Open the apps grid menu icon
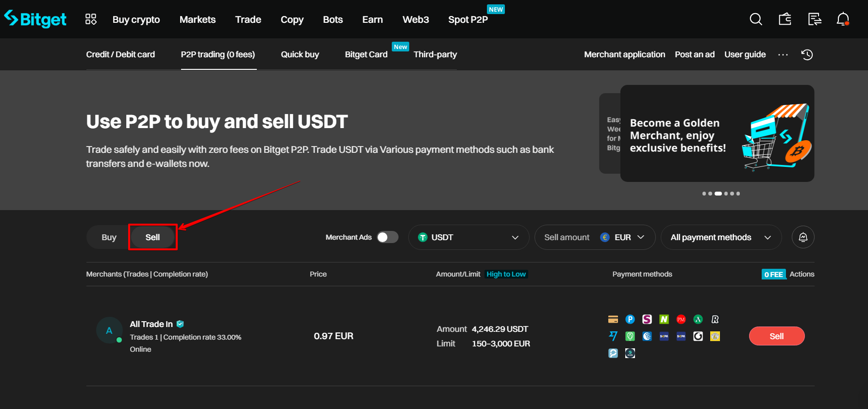Viewport: 868px width, 409px height. (91, 19)
